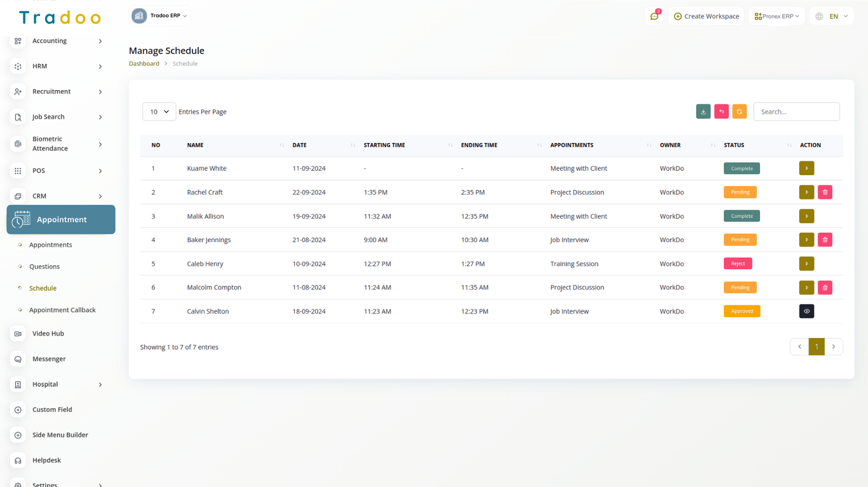Delete Malcolm Compton's schedule entry
This screenshot has height=487, width=868.
(825, 288)
